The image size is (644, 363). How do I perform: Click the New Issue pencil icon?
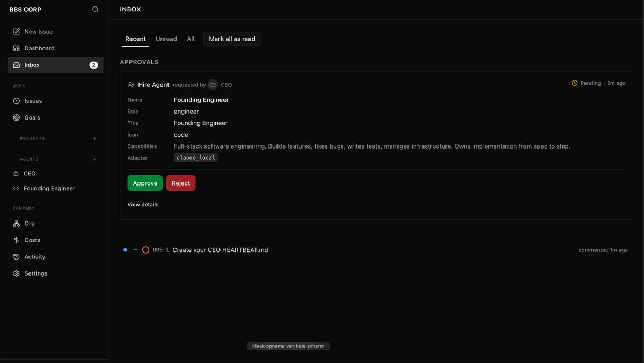(17, 32)
